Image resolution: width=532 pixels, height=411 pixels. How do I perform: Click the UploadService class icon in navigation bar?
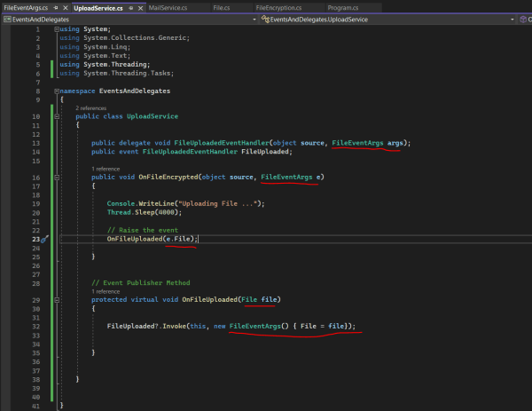pos(265,20)
